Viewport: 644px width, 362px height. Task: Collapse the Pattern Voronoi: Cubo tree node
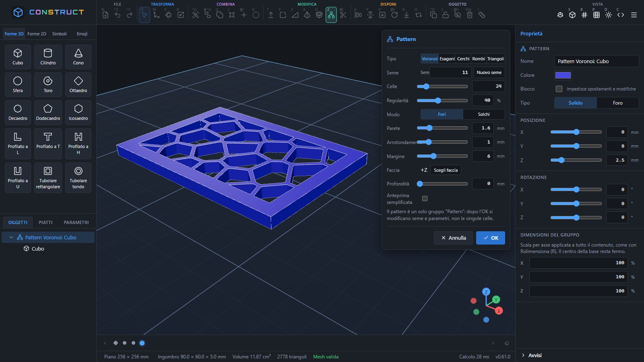click(x=11, y=237)
